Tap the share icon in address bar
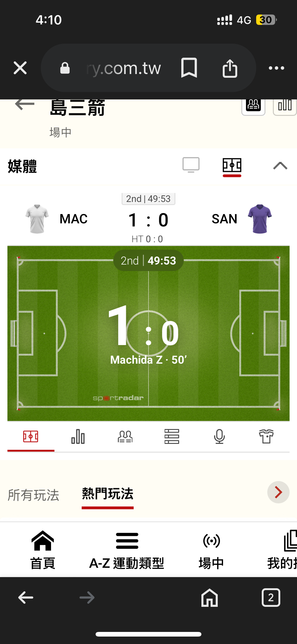The image size is (297, 644). click(230, 68)
